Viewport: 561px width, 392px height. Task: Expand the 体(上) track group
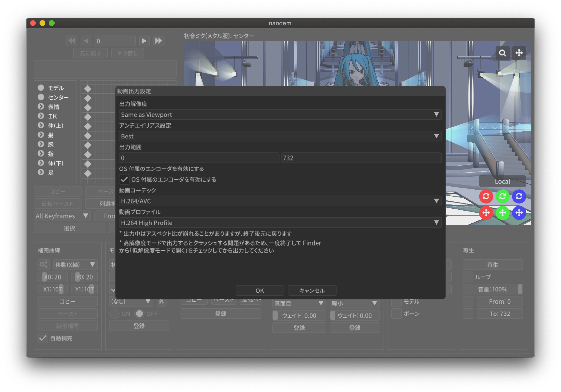click(41, 125)
